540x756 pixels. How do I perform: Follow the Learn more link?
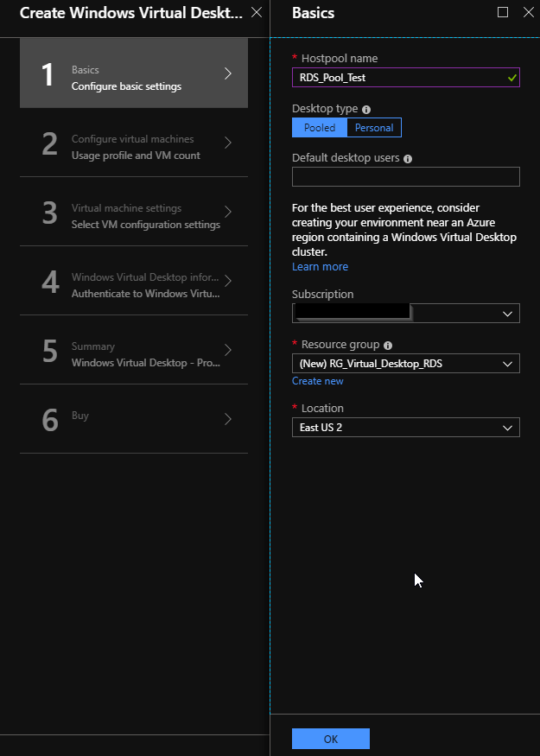(321, 267)
